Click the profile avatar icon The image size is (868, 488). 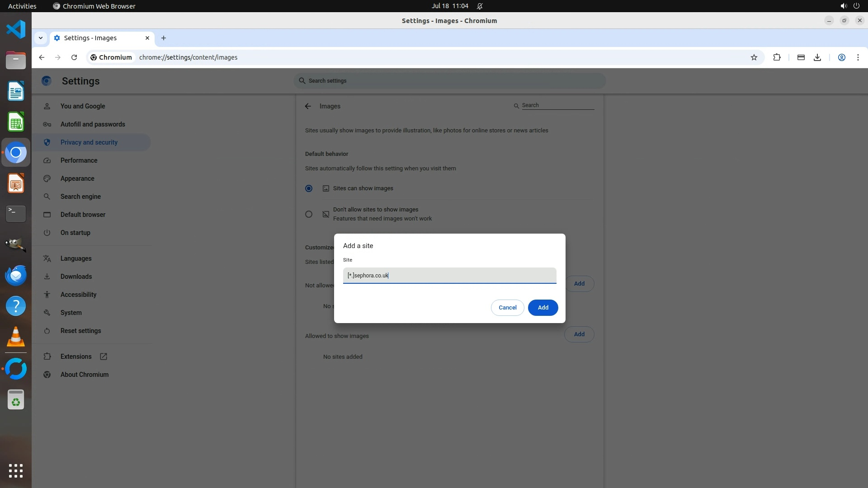coord(841,57)
